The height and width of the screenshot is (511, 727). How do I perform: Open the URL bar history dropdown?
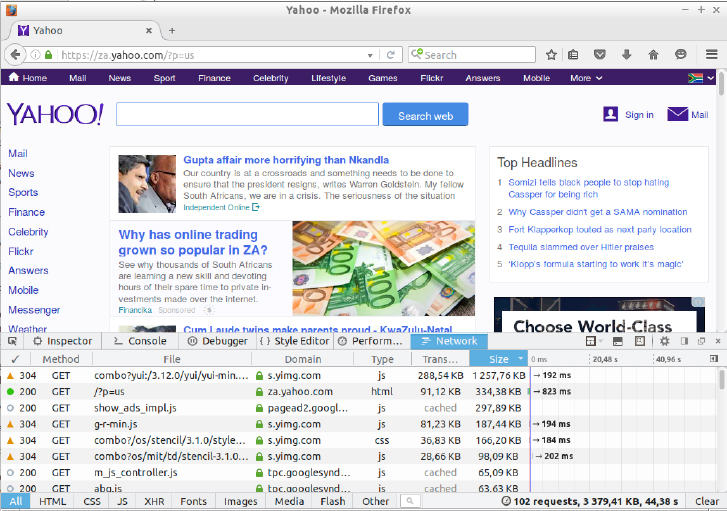370,55
